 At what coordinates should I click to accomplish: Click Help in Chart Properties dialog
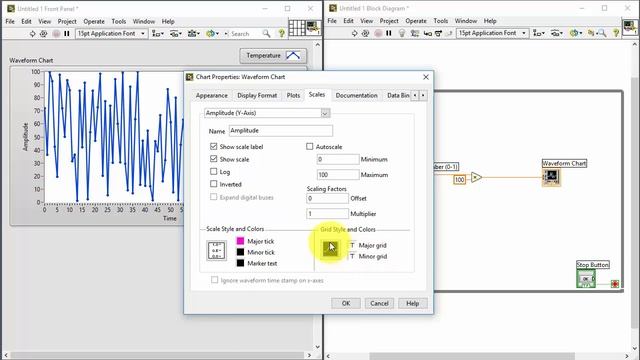(x=413, y=303)
